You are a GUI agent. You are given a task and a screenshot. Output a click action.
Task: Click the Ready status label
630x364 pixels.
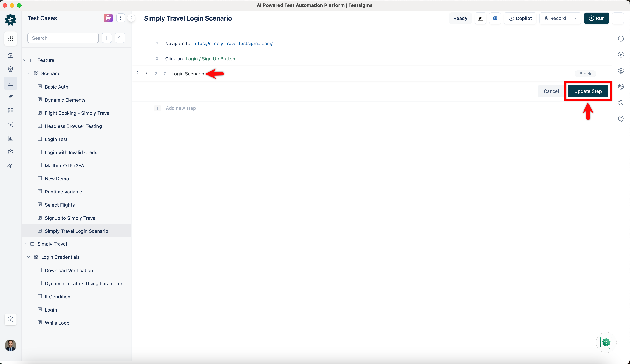pyautogui.click(x=460, y=18)
